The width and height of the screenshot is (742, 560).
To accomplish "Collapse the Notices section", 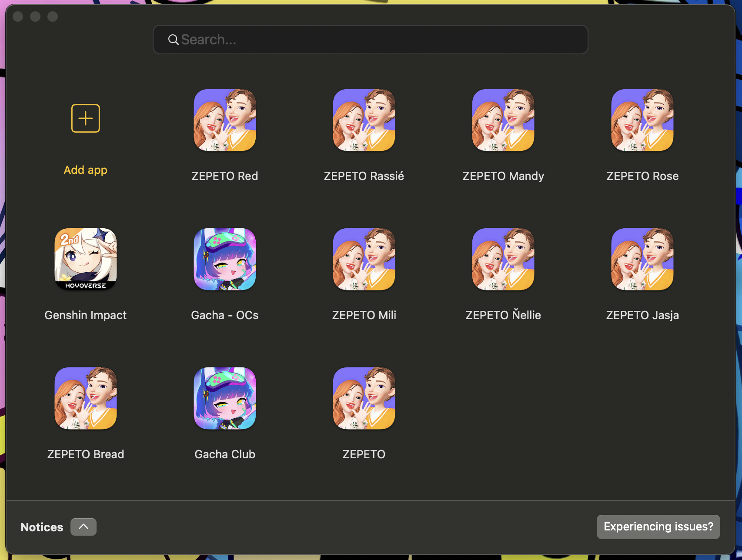I will (x=83, y=527).
